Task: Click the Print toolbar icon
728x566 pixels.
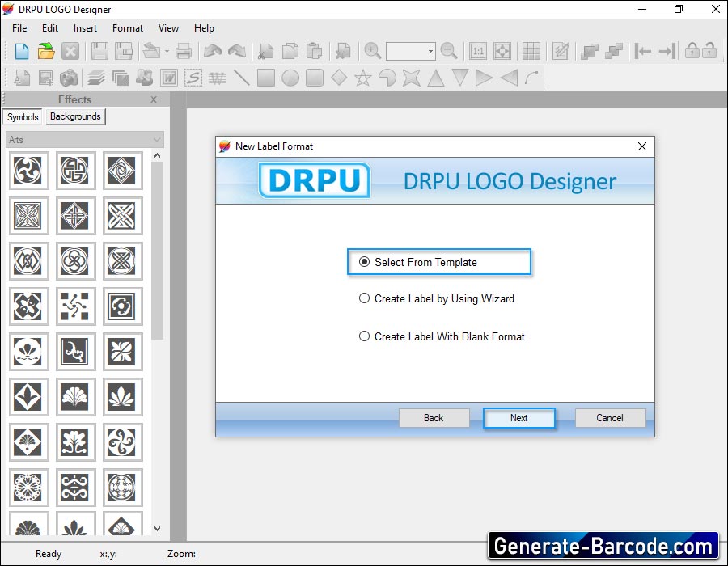Action: click(x=184, y=51)
